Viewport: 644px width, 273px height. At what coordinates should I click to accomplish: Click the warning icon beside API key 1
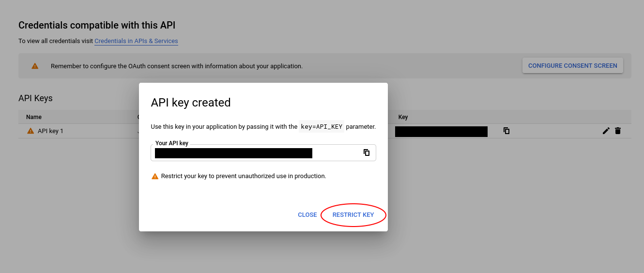31,131
